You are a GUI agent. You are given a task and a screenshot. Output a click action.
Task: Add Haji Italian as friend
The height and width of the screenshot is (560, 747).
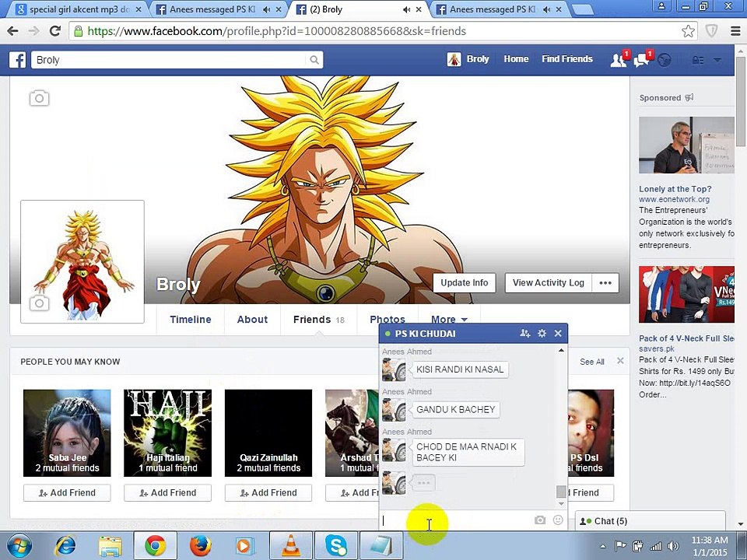pos(168,493)
